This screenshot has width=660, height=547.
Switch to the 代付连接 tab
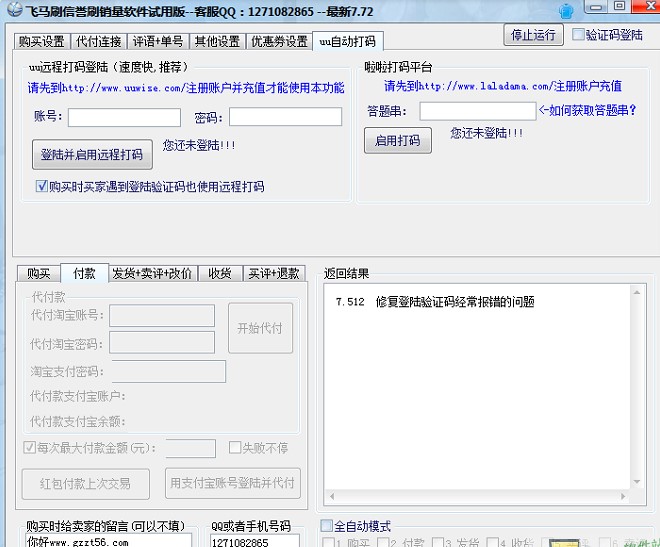[x=99, y=41]
